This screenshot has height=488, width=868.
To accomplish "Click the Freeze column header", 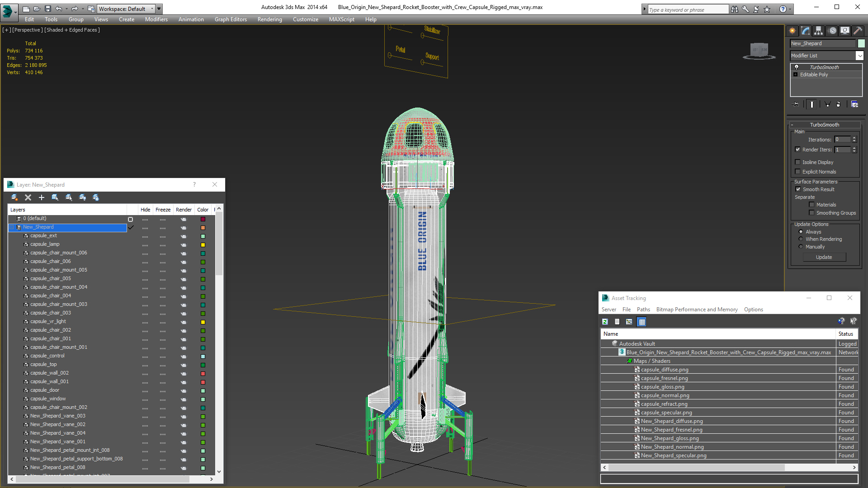I will (x=163, y=210).
